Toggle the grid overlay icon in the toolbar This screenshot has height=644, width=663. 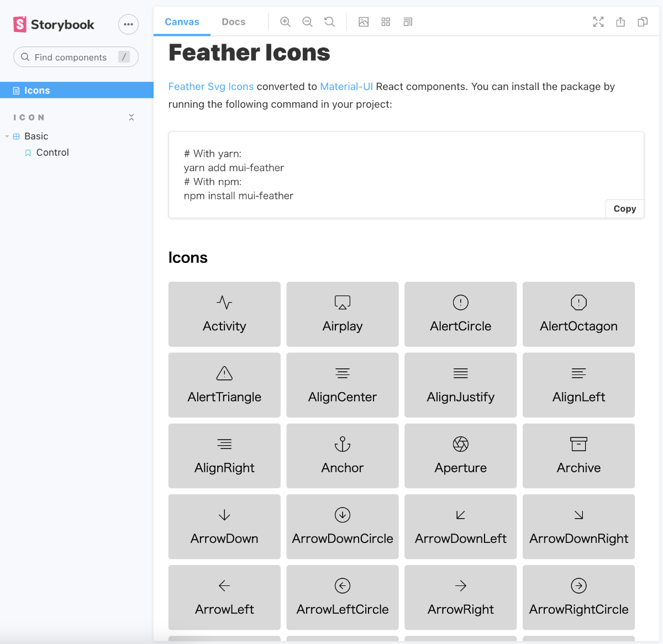point(386,22)
